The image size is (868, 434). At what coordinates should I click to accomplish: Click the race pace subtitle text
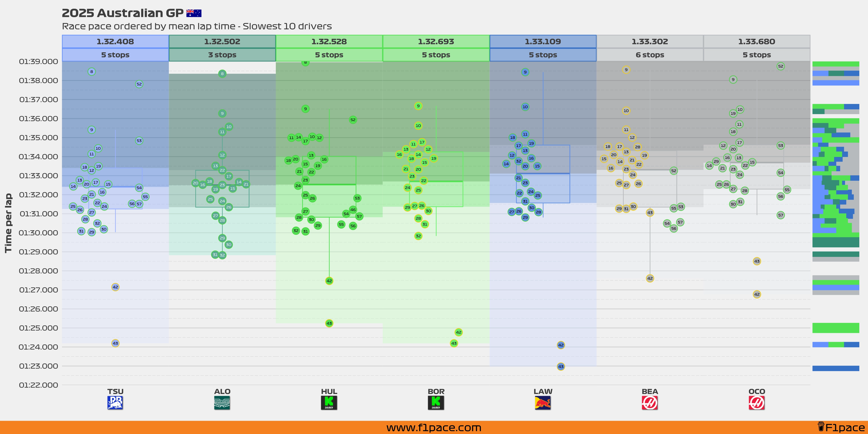(x=197, y=26)
